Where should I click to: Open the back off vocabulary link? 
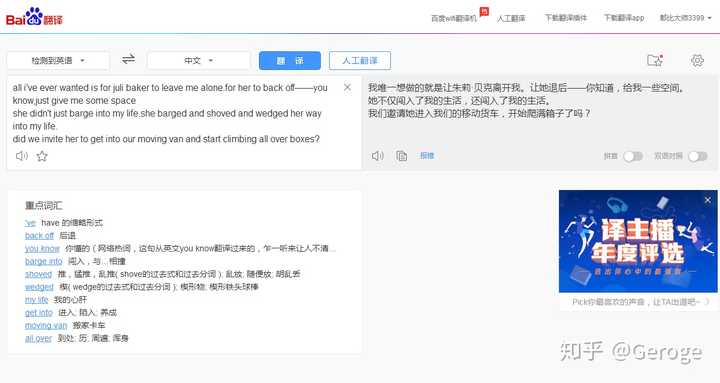39,236
